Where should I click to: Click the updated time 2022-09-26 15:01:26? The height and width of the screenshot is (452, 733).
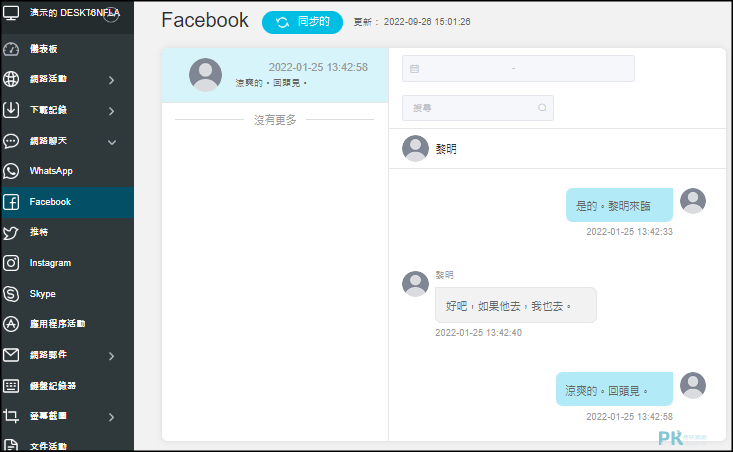pyautogui.click(x=427, y=22)
